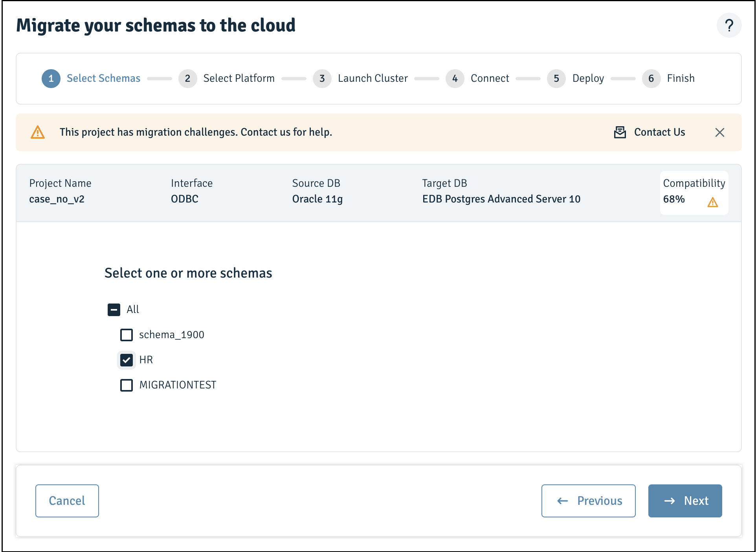The height and width of the screenshot is (552, 756).
Task: Dismiss the migration challenges banner
Action: tap(719, 132)
